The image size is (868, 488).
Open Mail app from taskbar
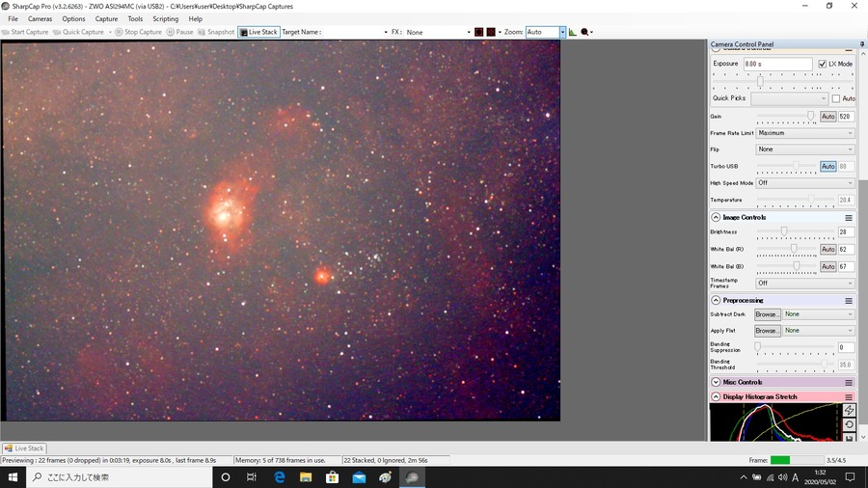(359, 477)
